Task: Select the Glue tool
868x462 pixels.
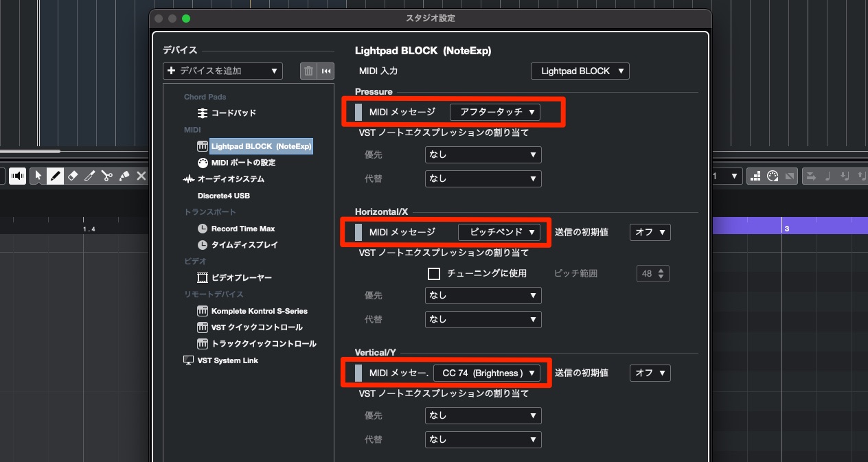Action: click(x=124, y=176)
